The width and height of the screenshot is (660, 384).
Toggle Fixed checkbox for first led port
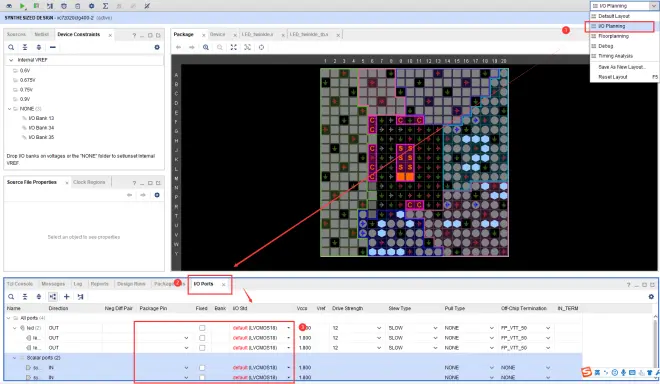pos(202,338)
